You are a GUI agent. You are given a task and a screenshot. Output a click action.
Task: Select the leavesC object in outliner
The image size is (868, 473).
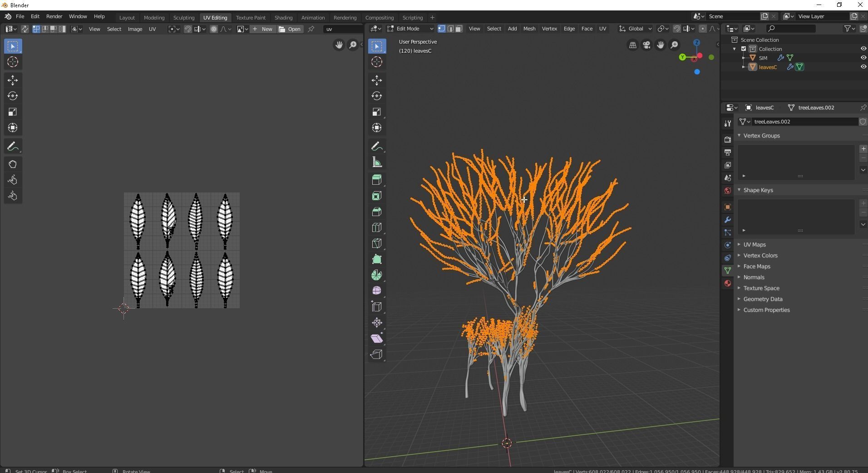coord(767,67)
